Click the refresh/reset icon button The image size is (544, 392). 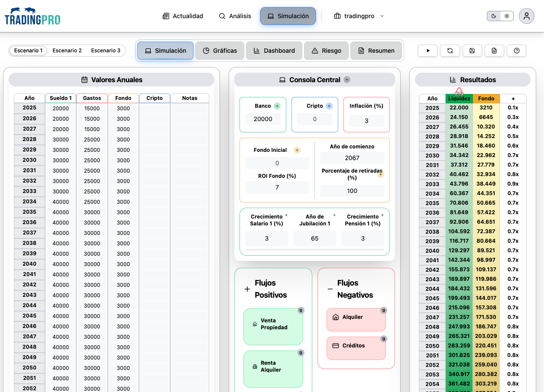450,51
